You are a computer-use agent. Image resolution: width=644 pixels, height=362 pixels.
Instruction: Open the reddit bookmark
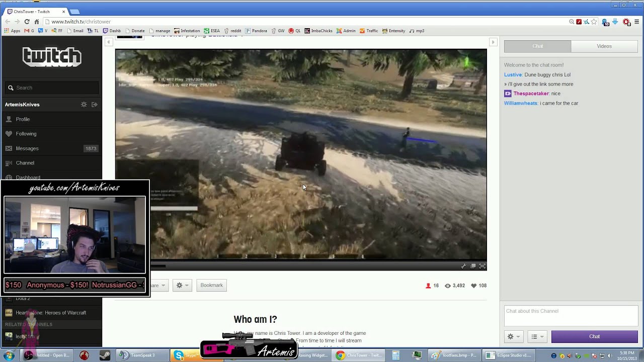click(x=232, y=31)
